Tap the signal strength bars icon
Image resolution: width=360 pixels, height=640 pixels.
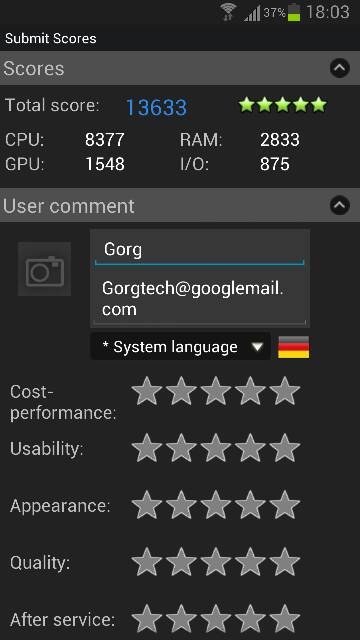click(x=252, y=13)
